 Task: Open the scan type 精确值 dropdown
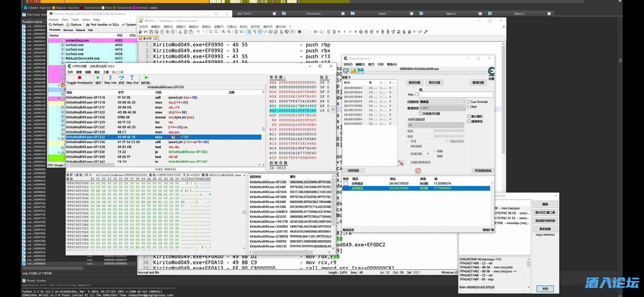442,102
